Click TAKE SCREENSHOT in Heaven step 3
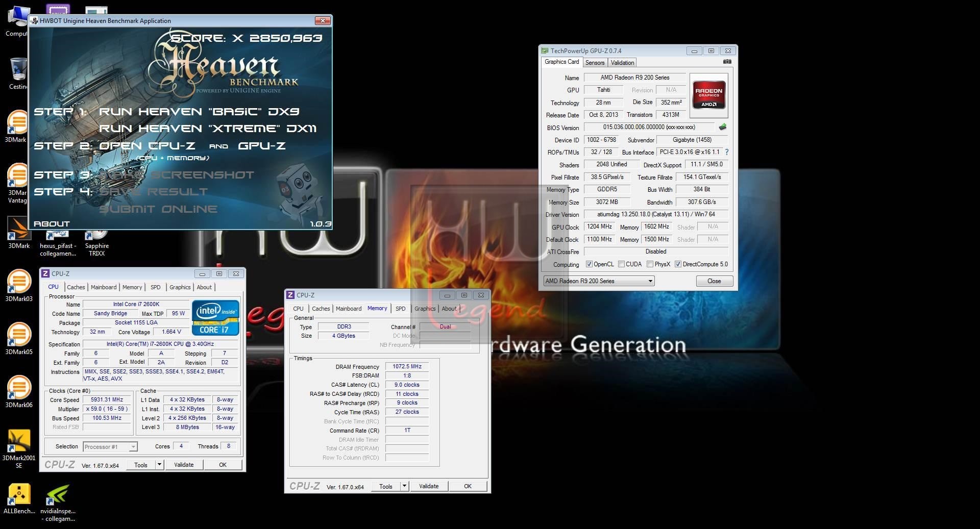 coord(177,175)
